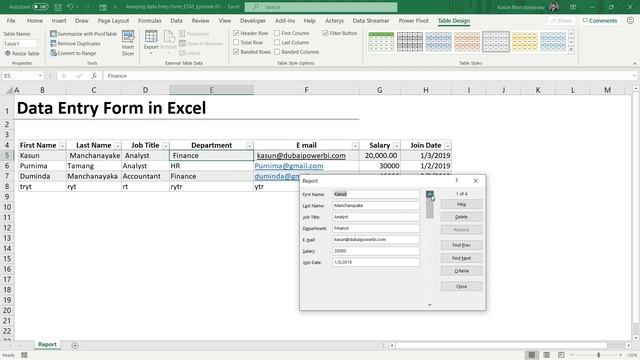
Task: Enable the Last Column checkbox
Action: (x=277, y=42)
